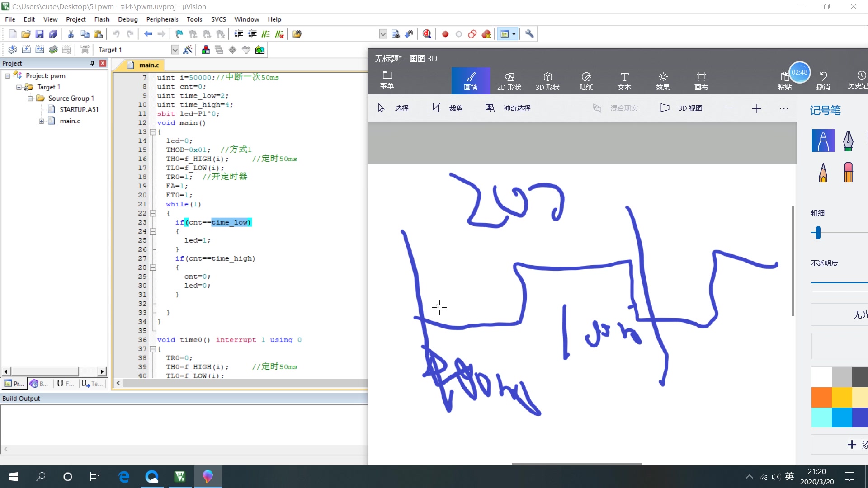This screenshot has width=868, height=488.
Task: Start the debug session icon
Action: click(426, 34)
